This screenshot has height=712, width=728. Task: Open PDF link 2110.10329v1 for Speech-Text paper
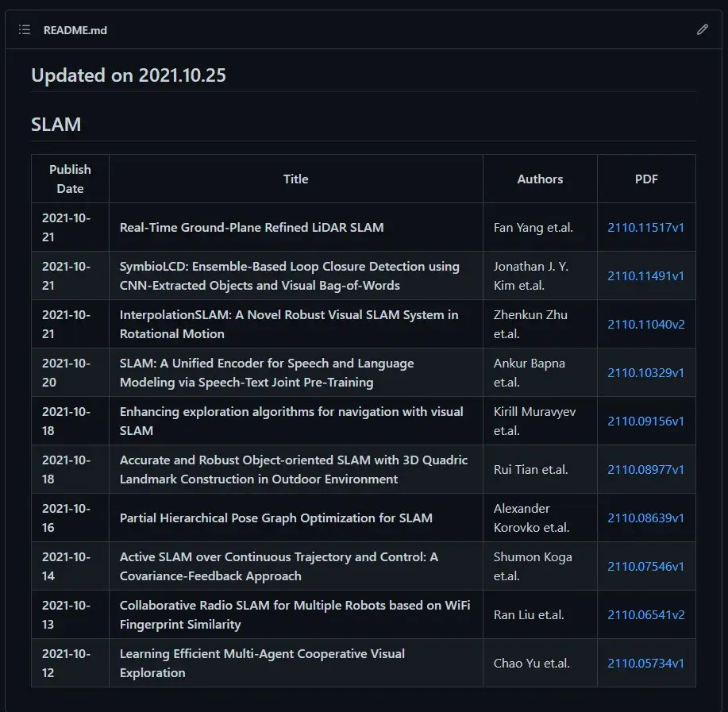coord(645,372)
